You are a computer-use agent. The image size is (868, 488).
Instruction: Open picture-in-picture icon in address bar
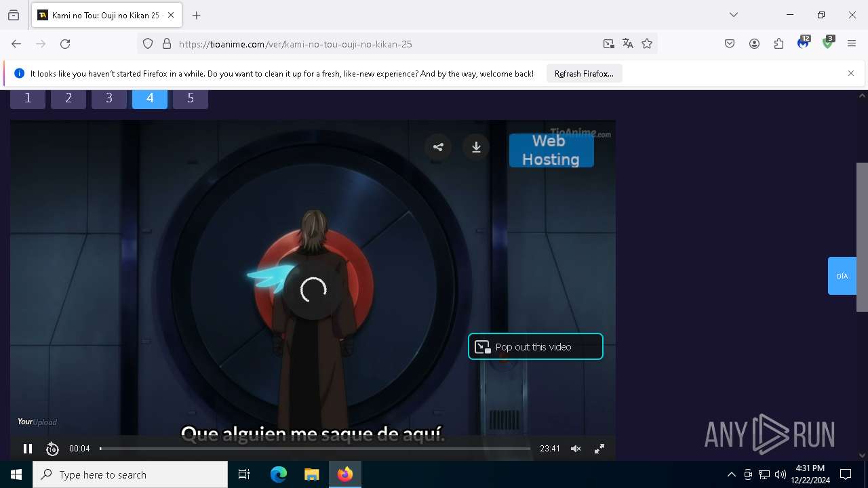pos(609,44)
